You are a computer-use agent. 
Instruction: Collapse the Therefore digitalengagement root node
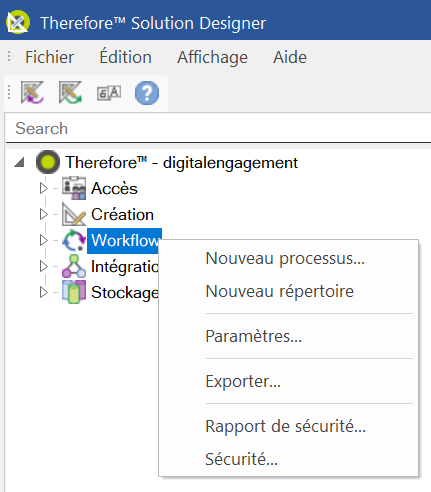(x=20, y=162)
